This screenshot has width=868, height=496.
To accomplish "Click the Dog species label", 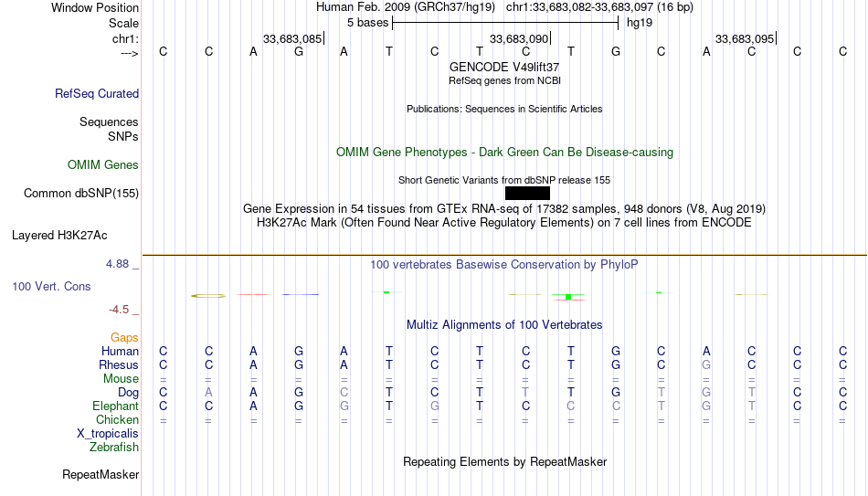I will click(x=128, y=393).
